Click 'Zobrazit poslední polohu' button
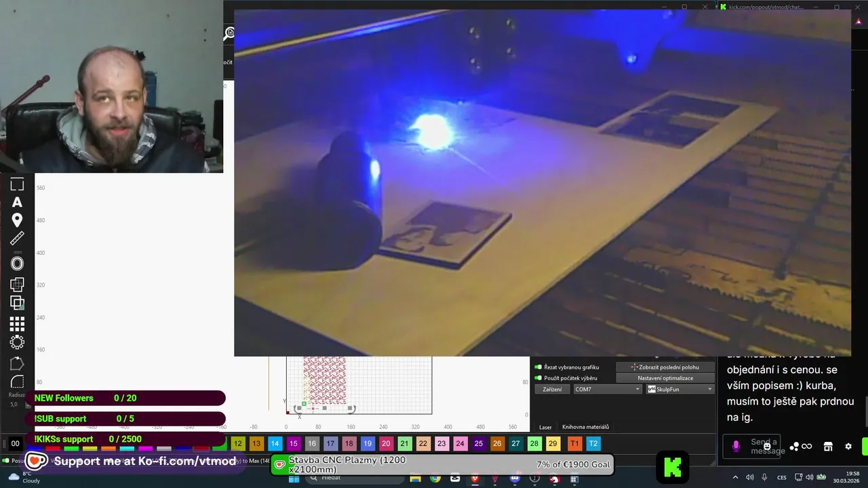The image size is (868, 488). (x=665, y=367)
